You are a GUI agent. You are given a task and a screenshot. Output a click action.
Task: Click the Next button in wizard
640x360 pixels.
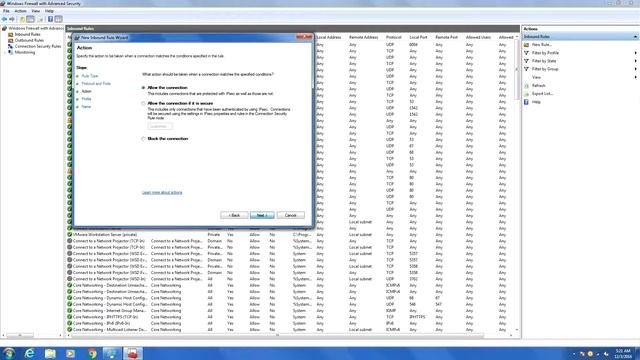point(262,215)
